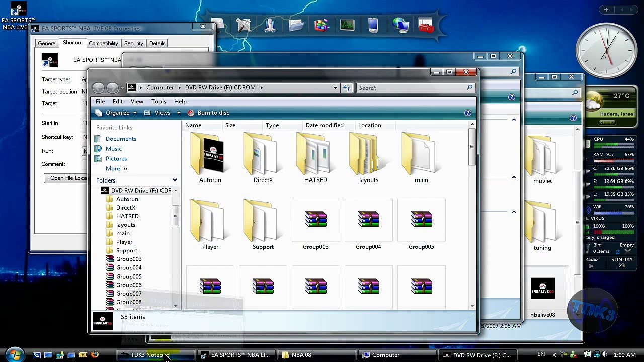Switch to Compatibility tab in Properties window
This screenshot has height=362, width=644.
point(103,43)
